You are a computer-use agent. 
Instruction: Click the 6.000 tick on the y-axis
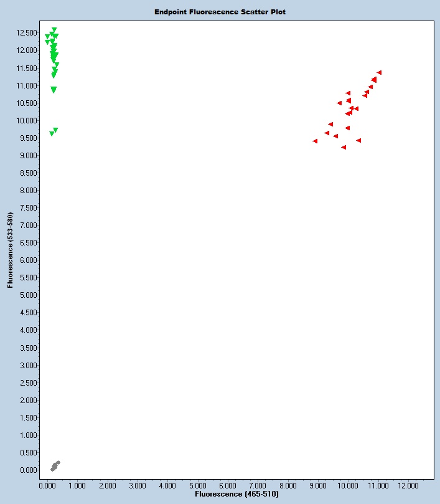click(27, 260)
